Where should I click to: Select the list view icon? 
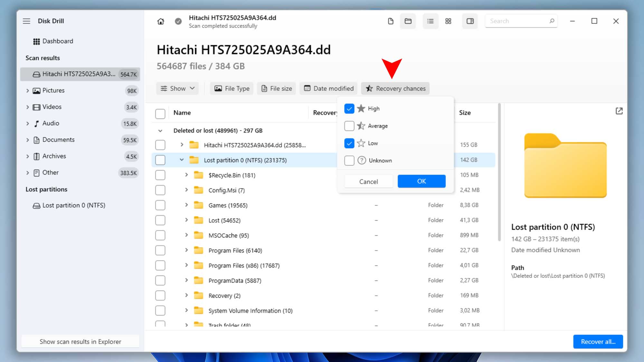pyautogui.click(x=430, y=21)
